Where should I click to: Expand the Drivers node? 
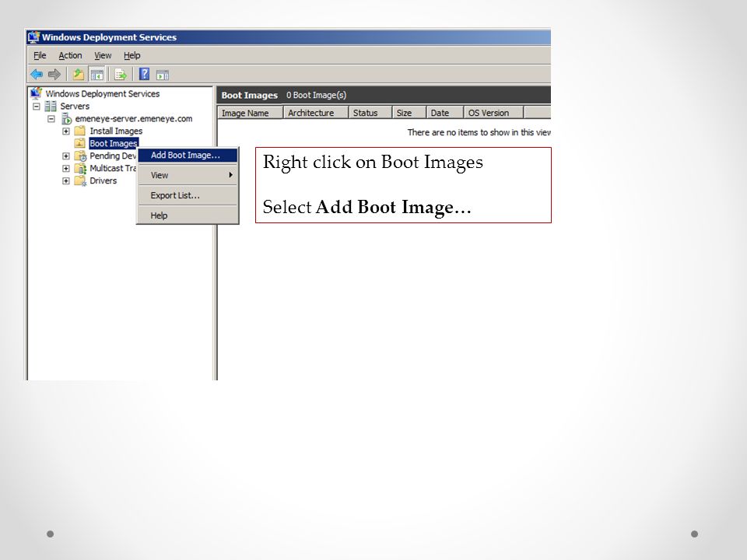tap(65, 181)
